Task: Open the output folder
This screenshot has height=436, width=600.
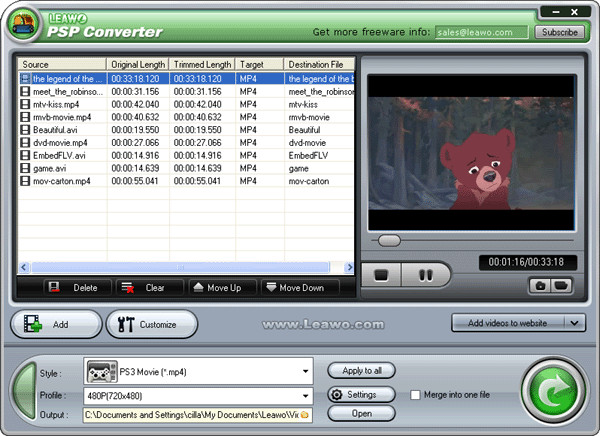Action: (x=361, y=413)
